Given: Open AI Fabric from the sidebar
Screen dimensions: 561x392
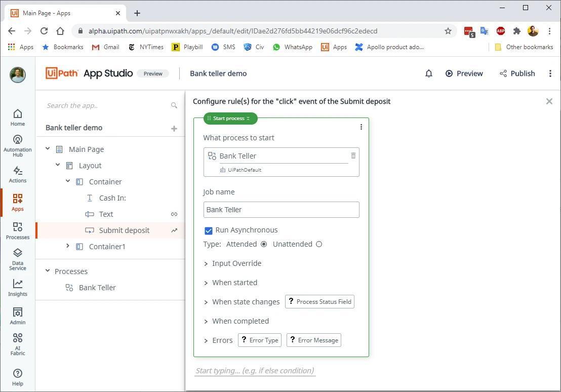Looking at the screenshot, I should pyautogui.click(x=18, y=344).
